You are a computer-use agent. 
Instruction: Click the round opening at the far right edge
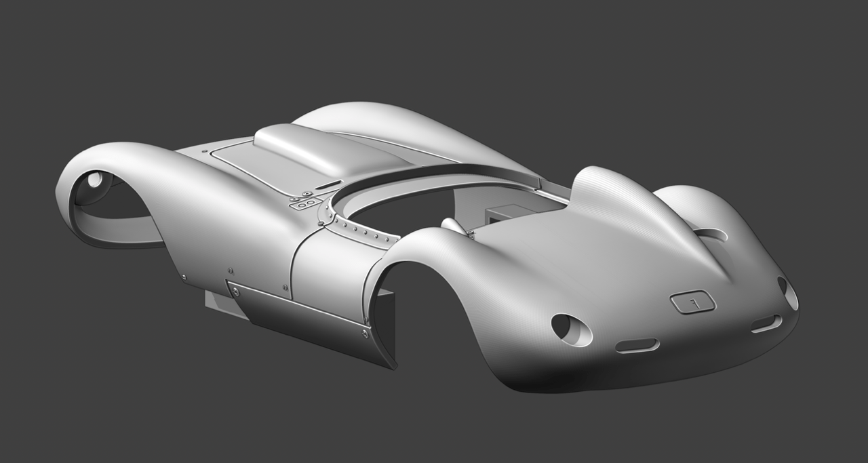pyautogui.click(x=788, y=293)
